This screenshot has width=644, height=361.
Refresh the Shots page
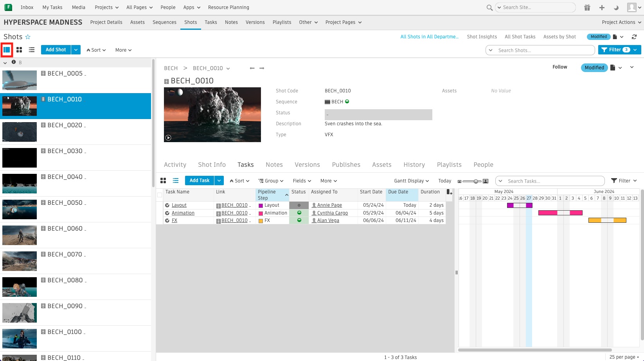[634, 37]
